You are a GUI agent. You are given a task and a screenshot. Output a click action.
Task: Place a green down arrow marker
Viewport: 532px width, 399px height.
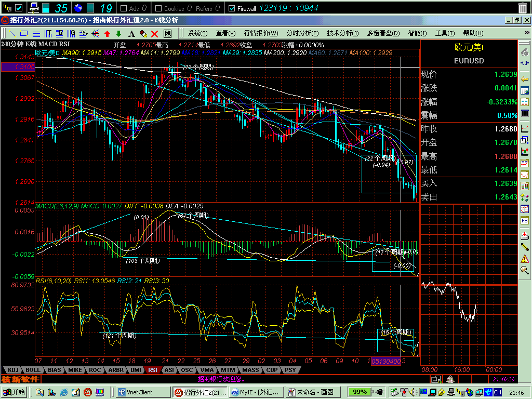119,34
